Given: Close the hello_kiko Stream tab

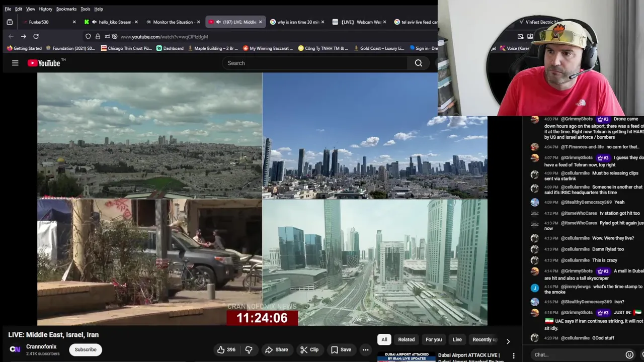Looking at the screenshot, I should pyautogui.click(x=136, y=22).
